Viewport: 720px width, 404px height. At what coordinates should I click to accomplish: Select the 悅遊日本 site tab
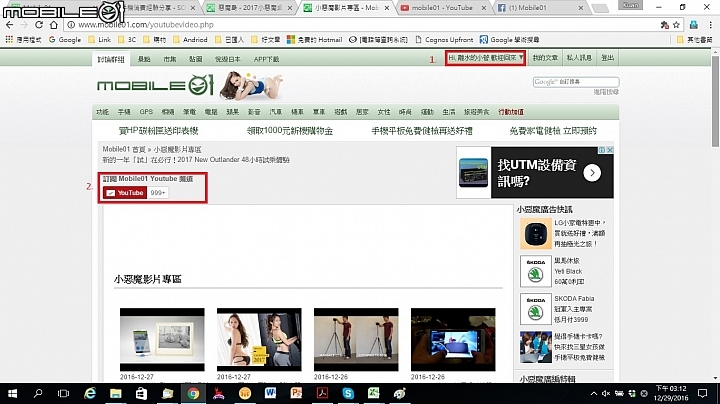pos(227,59)
